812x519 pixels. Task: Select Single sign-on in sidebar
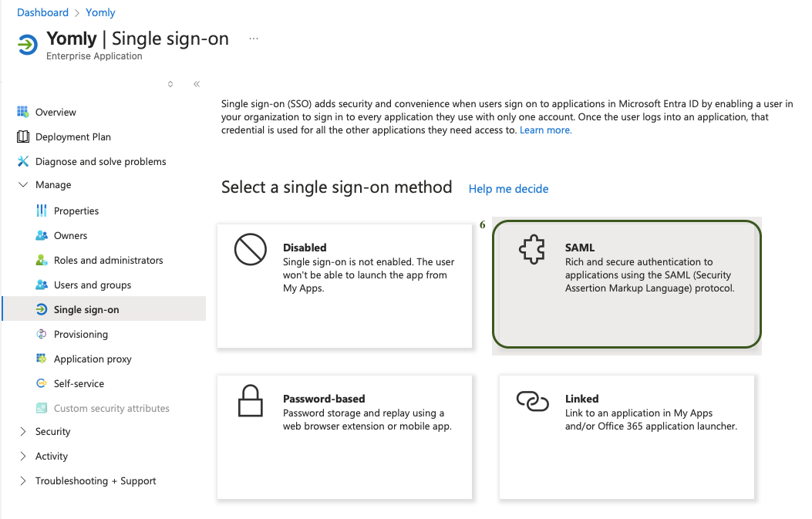tap(86, 309)
